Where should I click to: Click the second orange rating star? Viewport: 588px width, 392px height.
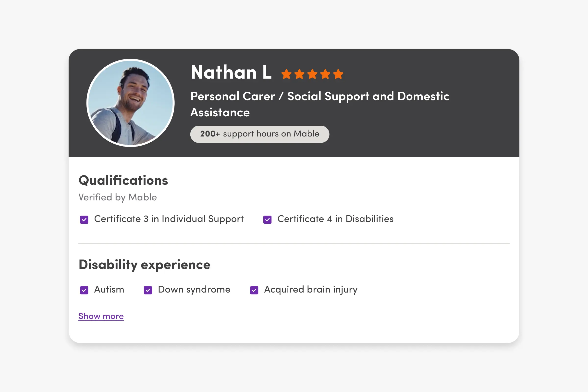(299, 74)
